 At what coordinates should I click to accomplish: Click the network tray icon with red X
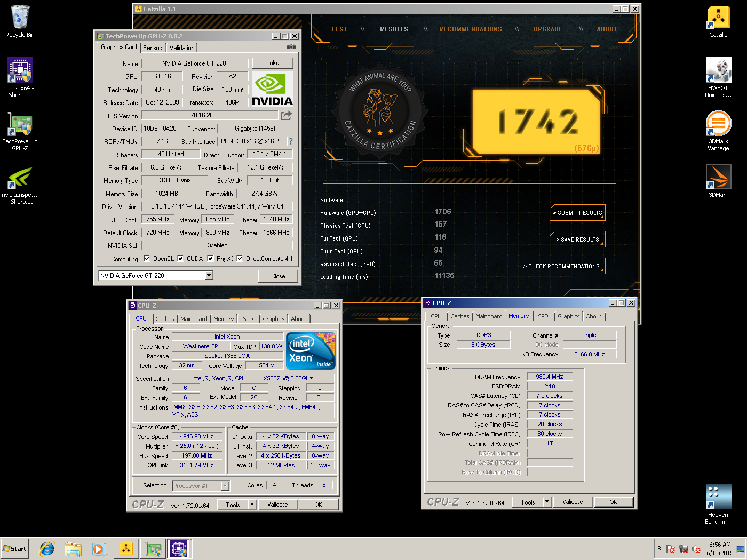coord(684,549)
